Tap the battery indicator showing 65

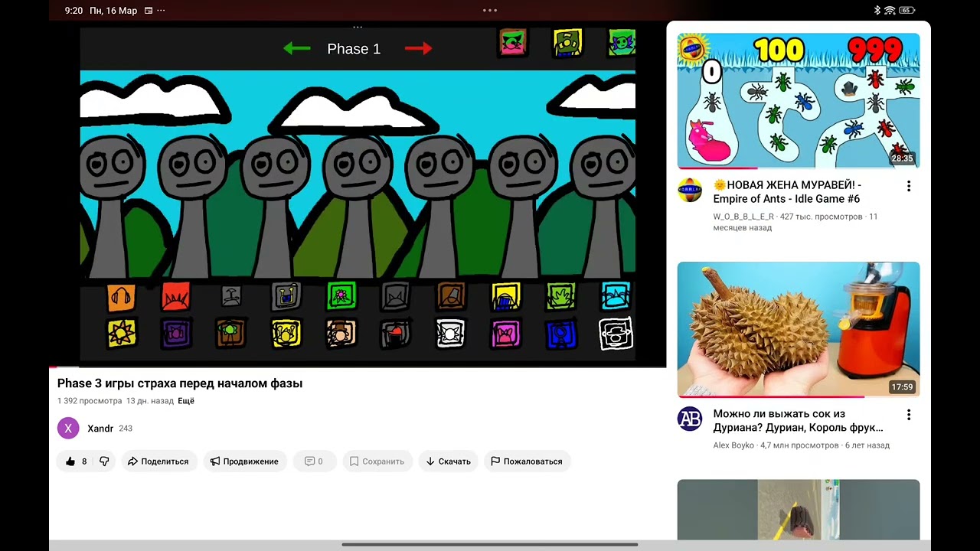coord(907,11)
